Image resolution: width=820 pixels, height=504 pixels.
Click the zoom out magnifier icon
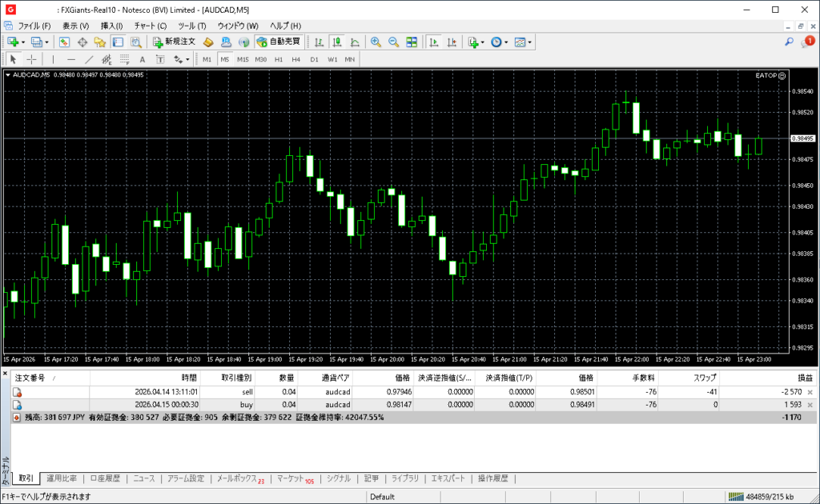coord(393,42)
